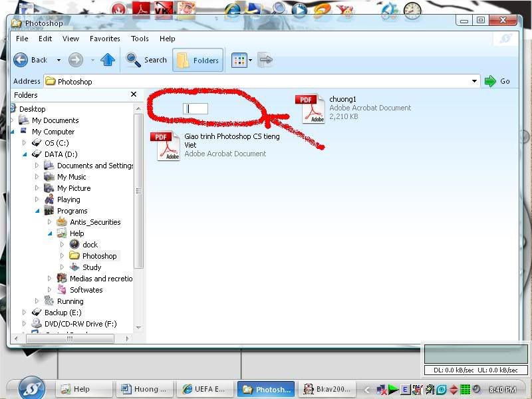The width and height of the screenshot is (532, 399).
Task: Open the Favorites menu
Action: [x=105, y=39]
